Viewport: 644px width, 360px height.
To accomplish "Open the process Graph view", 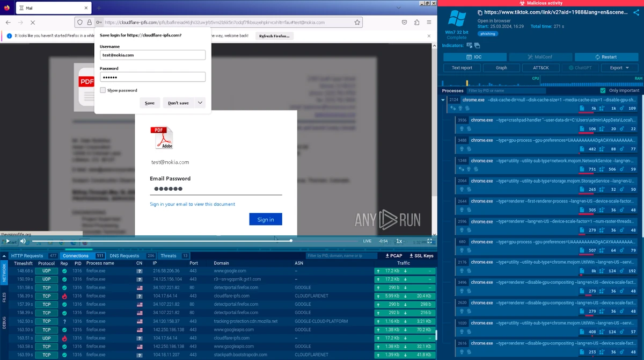I will point(501,68).
